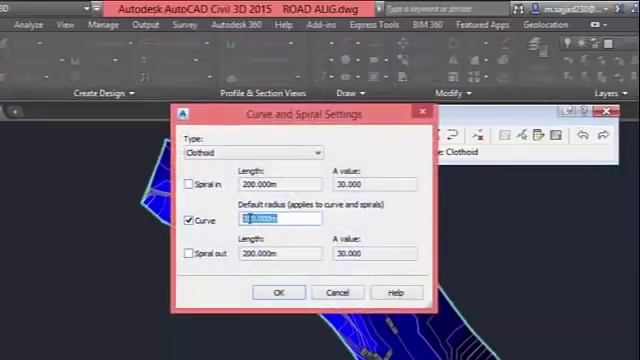Image resolution: width=640 pixels, height=360 pixels.
Task: Expand the Draw panel dropdown
Action: pos(351,93)
